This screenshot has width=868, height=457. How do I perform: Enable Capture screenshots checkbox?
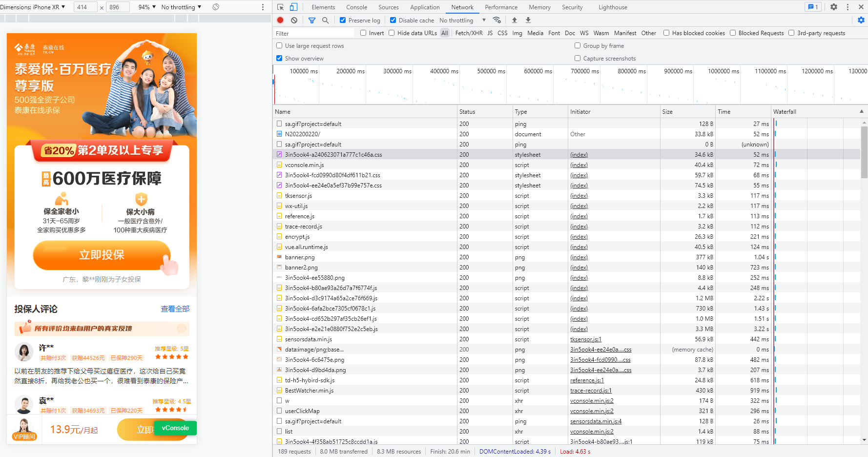tap(578, 58)
